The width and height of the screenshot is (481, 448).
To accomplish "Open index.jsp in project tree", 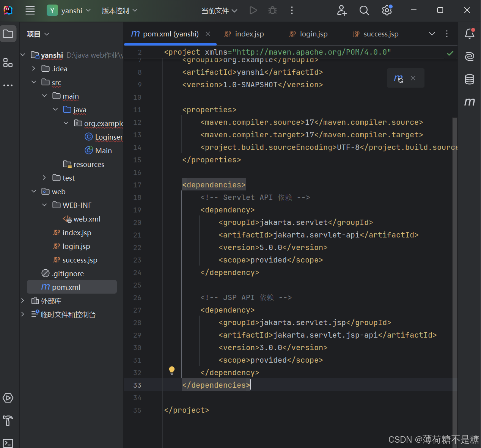I will (x=72, y=233).
